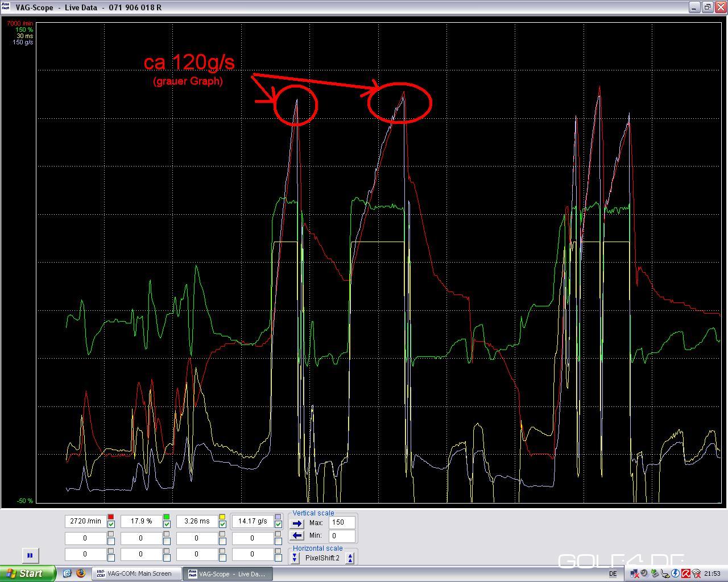Launch Firefox from quick launch
This screenshot has height=582, width=728.
click(80, 573)
